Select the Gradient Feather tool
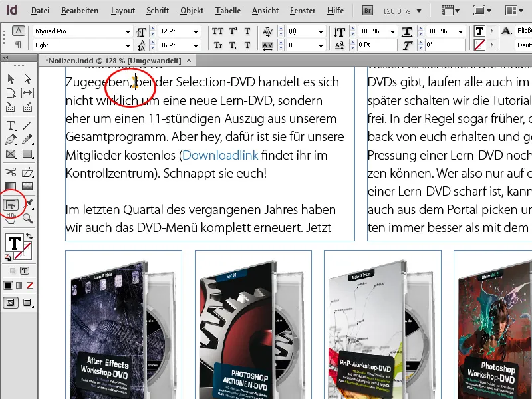532x399 pixels. point(27,186)
